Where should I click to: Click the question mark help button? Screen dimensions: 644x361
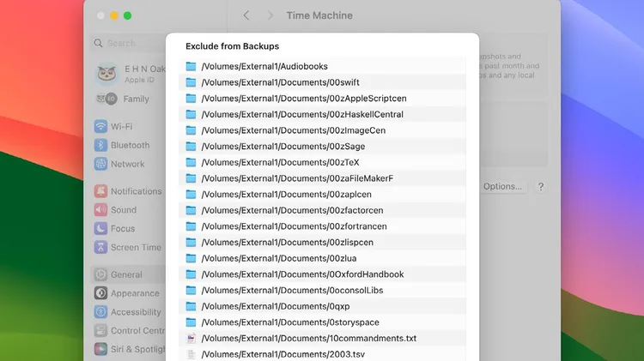pyautogui.click(x=541, y=187)
